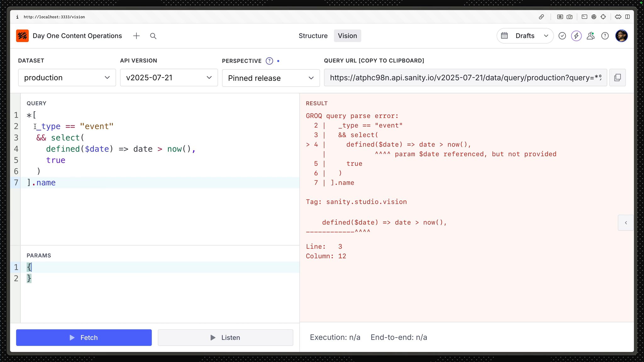Copy query URL with the clipboard icon
The width and height of the screenshot is (644, 362).
coord(618,78)
